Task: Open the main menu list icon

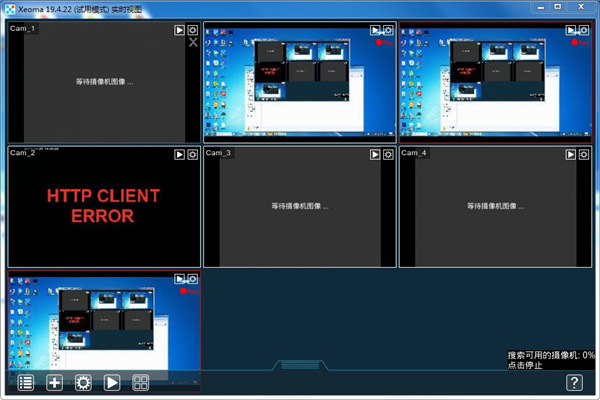Action: click(x=26, y=382)
